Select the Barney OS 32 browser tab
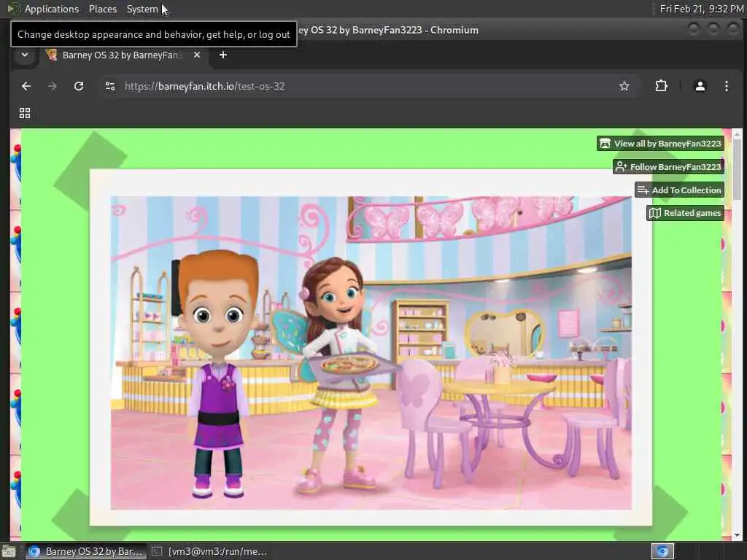 click(123, 55)
